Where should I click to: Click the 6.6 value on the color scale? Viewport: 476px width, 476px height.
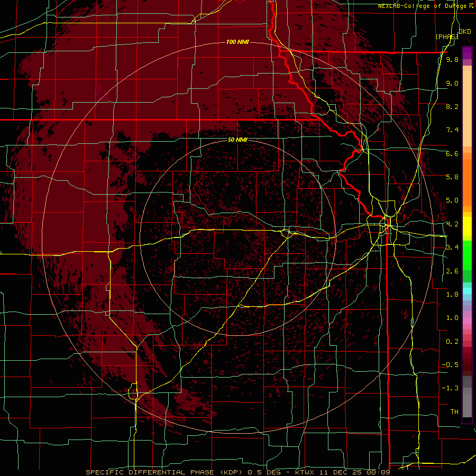click(452, 153)
